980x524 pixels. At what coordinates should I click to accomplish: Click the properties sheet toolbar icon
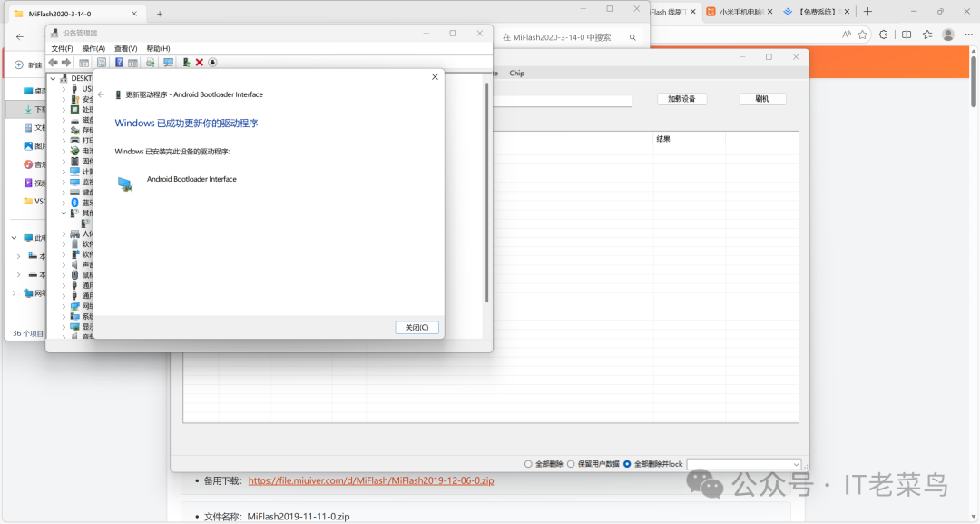(102, 63)
